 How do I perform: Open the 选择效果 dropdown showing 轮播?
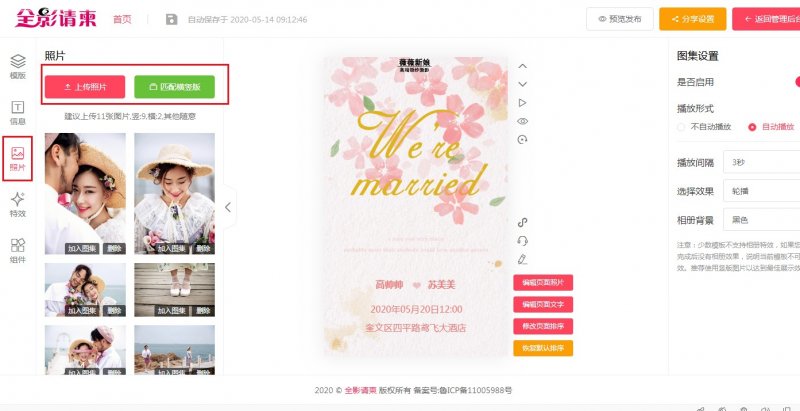[761, 191]
